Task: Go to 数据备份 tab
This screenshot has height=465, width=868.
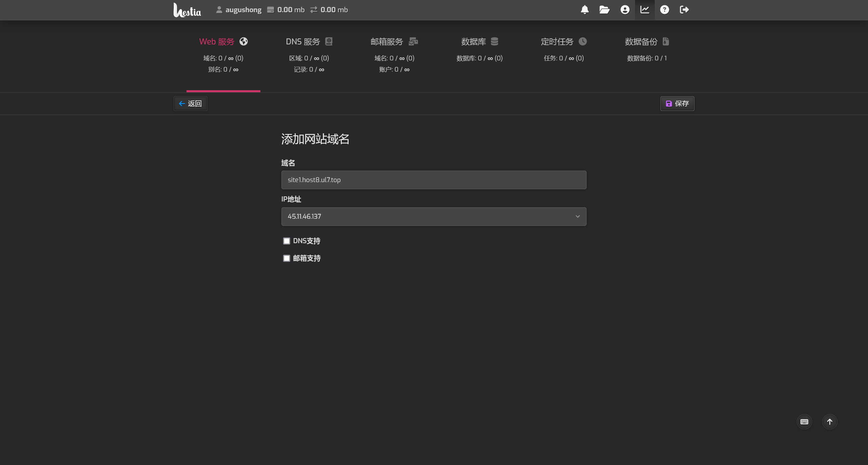Action: coord(647,42)
